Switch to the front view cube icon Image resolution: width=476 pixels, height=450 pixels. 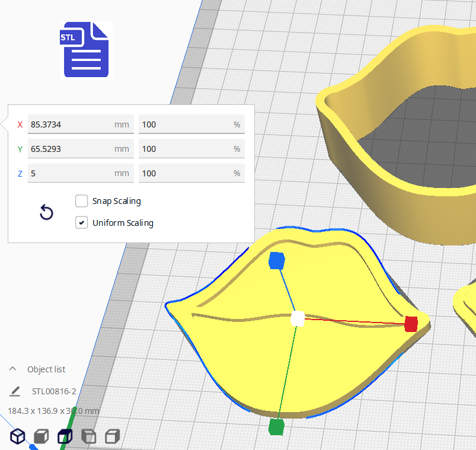point(41,437)
